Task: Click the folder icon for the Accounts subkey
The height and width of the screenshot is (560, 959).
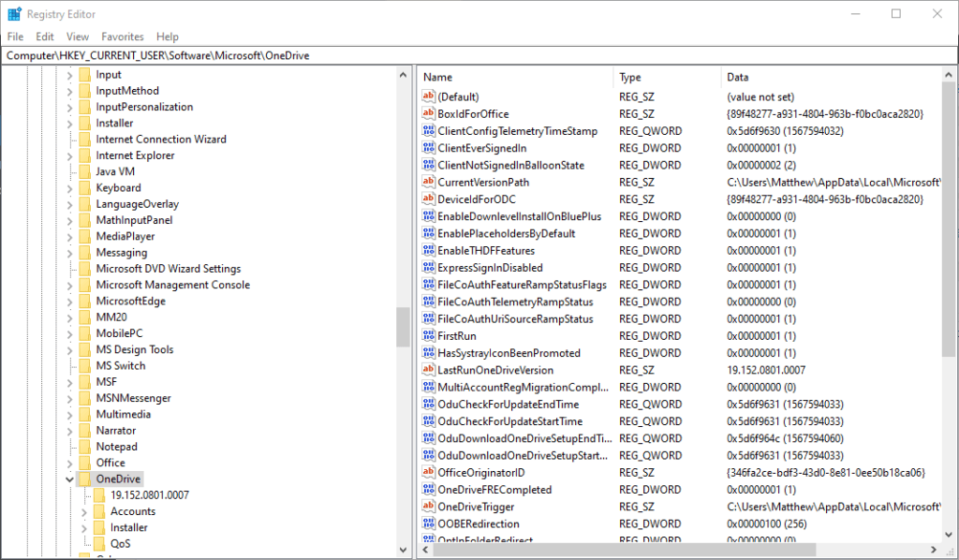Action: 99,511
